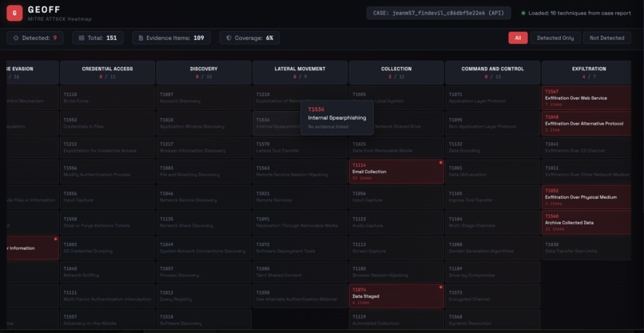This screenshot has height=333, width=644.
Task: Open T1567 Exfiltration Over Web Service cell
Action: [586, 97]
